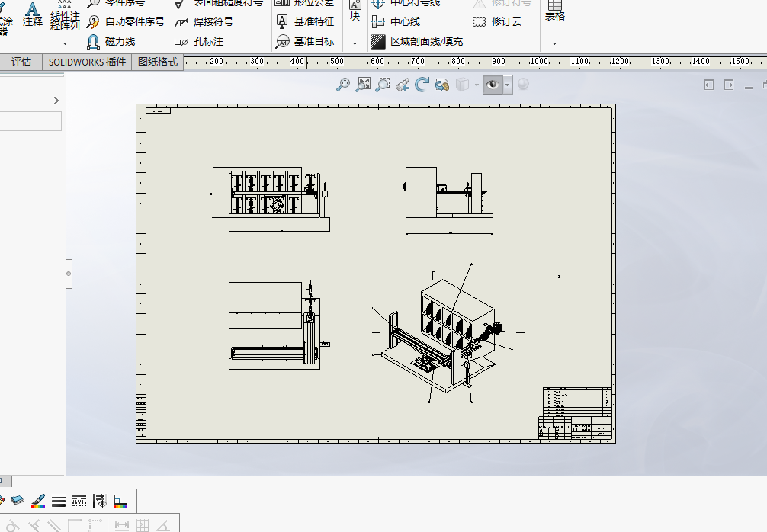Choose 自动零件序号 auto balloon
This screenshot has height=532, width=767.
[x=125, y=21]
